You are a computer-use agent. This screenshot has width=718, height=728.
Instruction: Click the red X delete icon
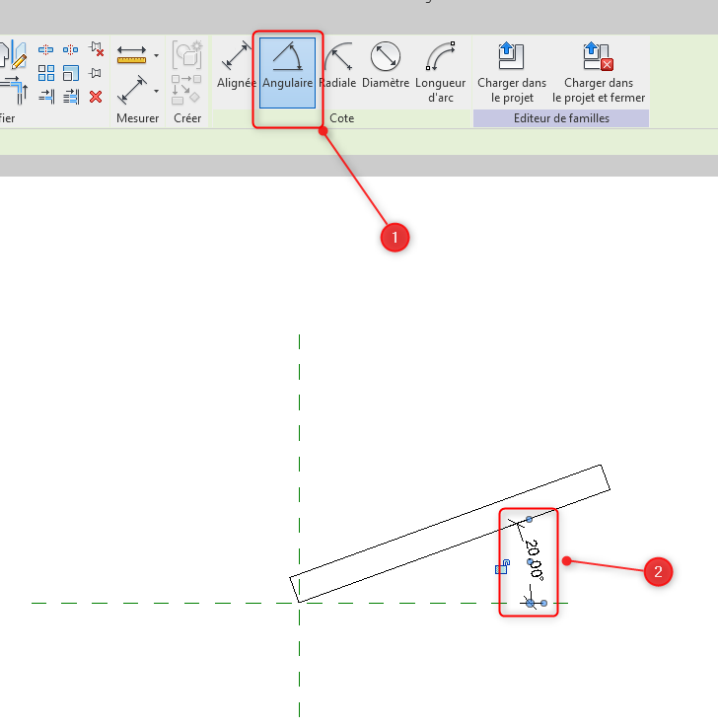pyautogui.click(x=96, y=97)
